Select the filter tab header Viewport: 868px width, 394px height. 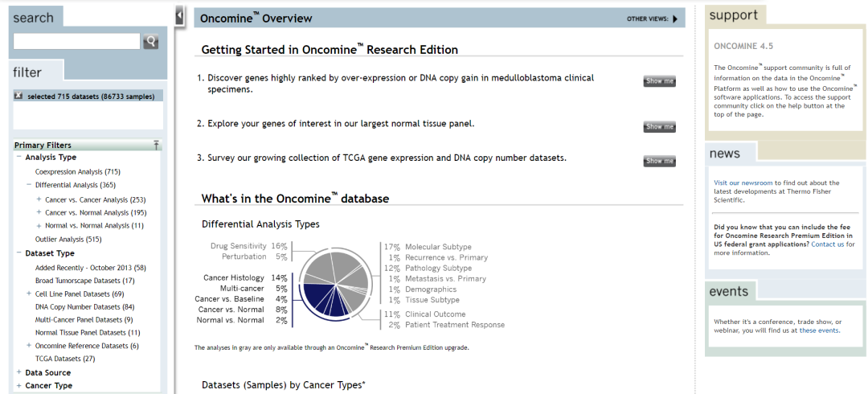(x=36, y=72)
